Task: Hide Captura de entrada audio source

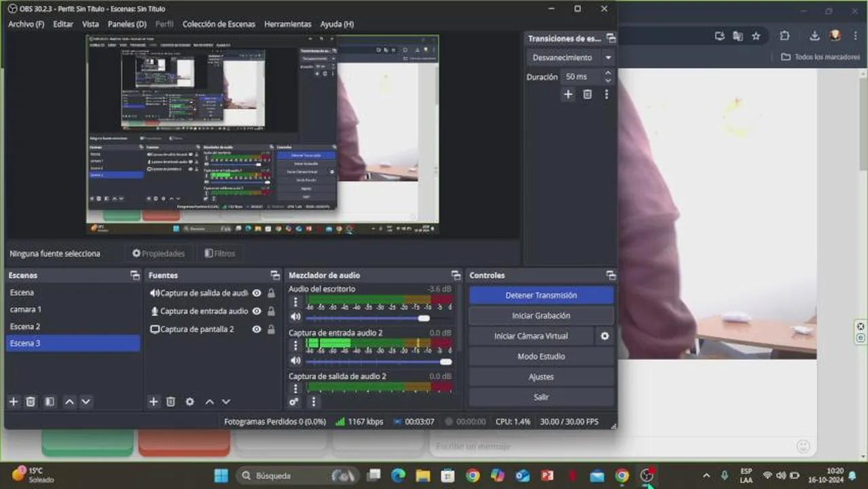Action: click(x=257, y=311)
